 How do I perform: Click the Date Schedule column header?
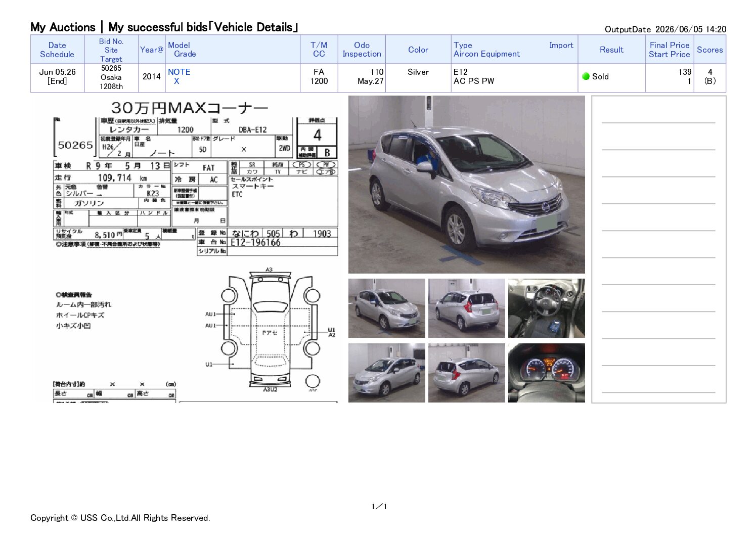tap(57, 50)
